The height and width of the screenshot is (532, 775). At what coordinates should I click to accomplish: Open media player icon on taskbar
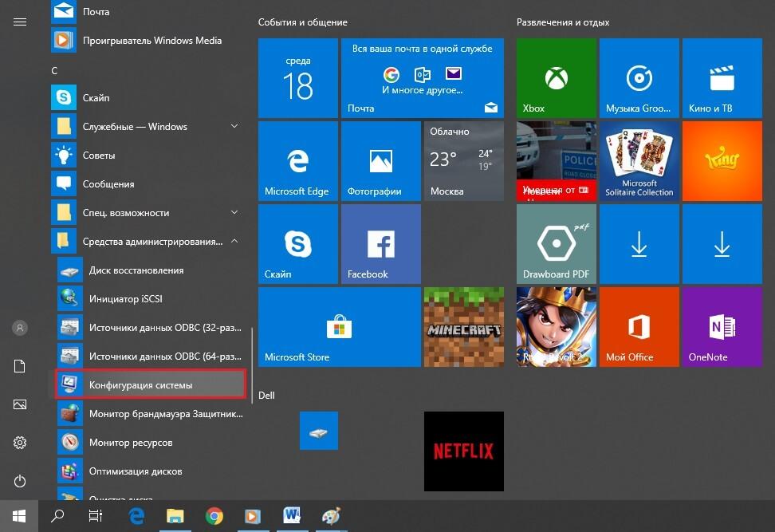253,517
